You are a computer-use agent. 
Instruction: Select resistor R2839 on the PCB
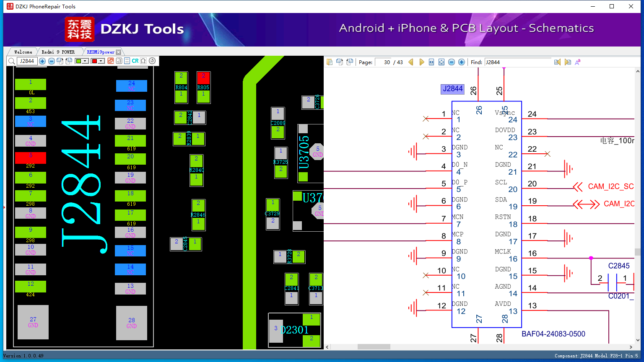click(189, 139)
